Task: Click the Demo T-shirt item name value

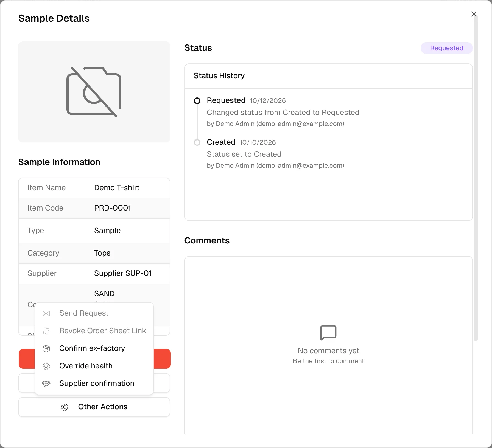Action: [117, 188]
